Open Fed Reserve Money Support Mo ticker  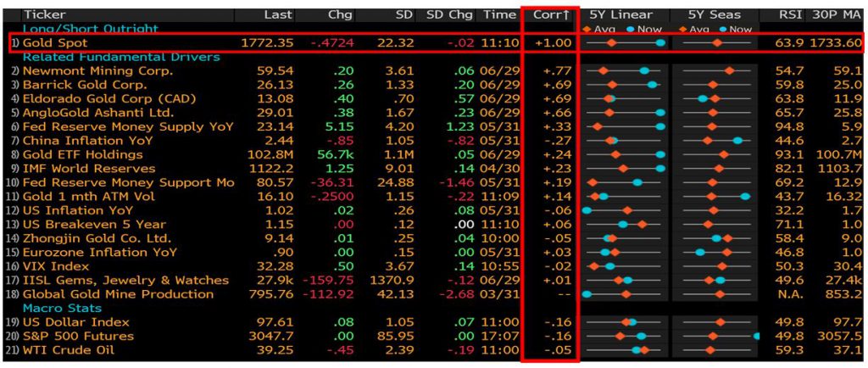129,182
